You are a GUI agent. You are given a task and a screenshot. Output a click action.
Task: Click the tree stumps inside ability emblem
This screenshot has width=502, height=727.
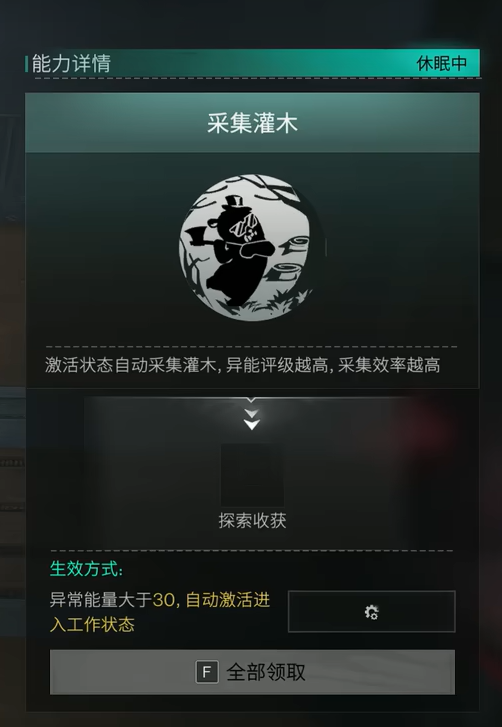[x=292, y=258]
